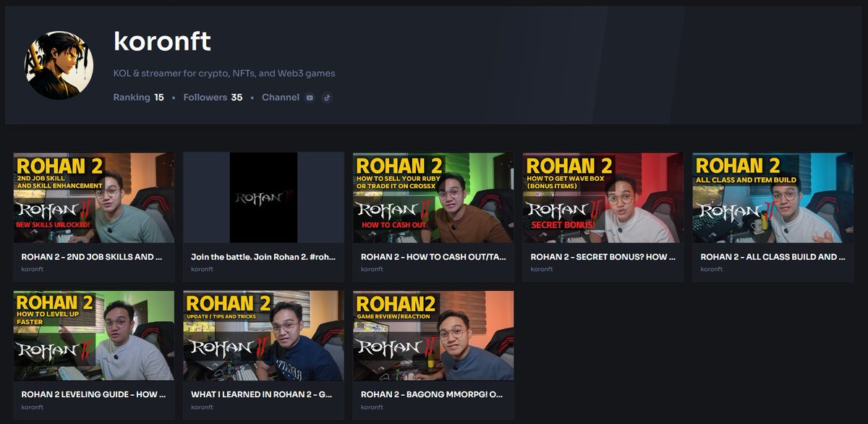Click title 'ROHAN 2 - BAGONG MMORPG! O...'
The width and height of the screenshot is (868, 424).
(432, 395)
